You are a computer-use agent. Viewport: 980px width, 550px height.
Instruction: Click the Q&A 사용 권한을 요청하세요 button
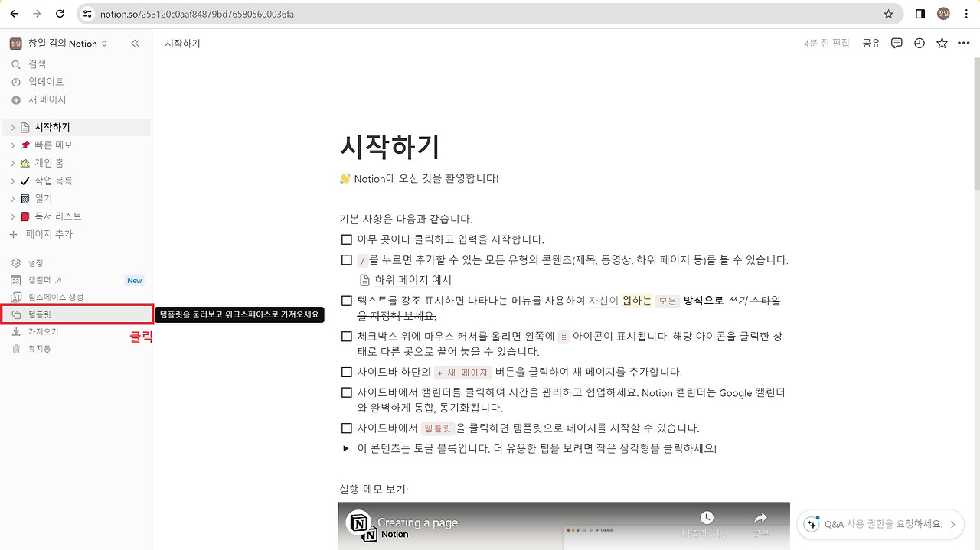(x=880, y=525)
